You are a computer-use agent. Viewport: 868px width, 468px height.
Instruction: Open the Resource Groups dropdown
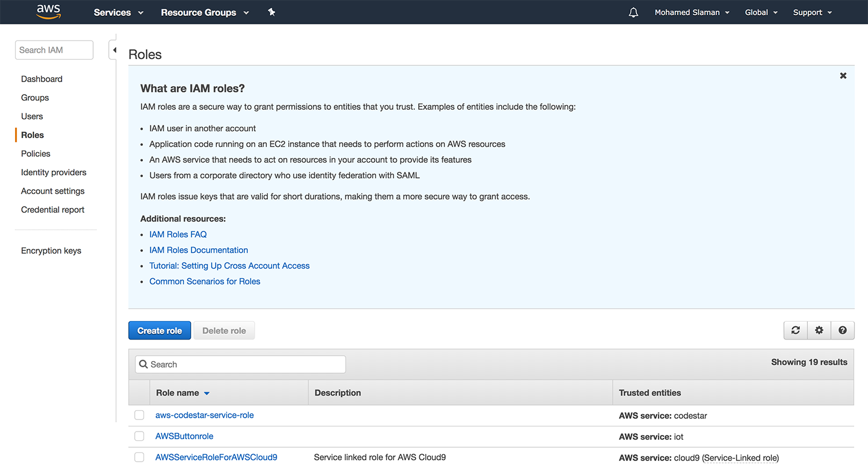coord(205,12)
